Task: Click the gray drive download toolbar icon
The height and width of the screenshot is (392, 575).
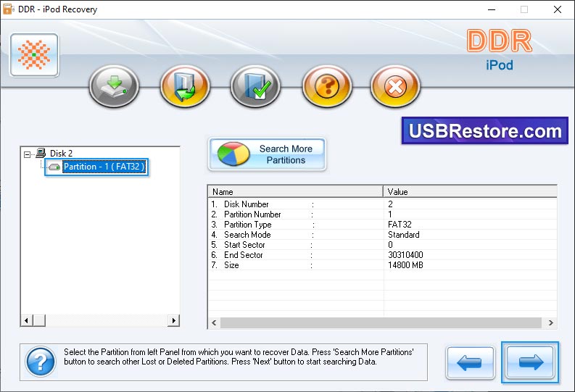Action: click(x=115, y=86)
